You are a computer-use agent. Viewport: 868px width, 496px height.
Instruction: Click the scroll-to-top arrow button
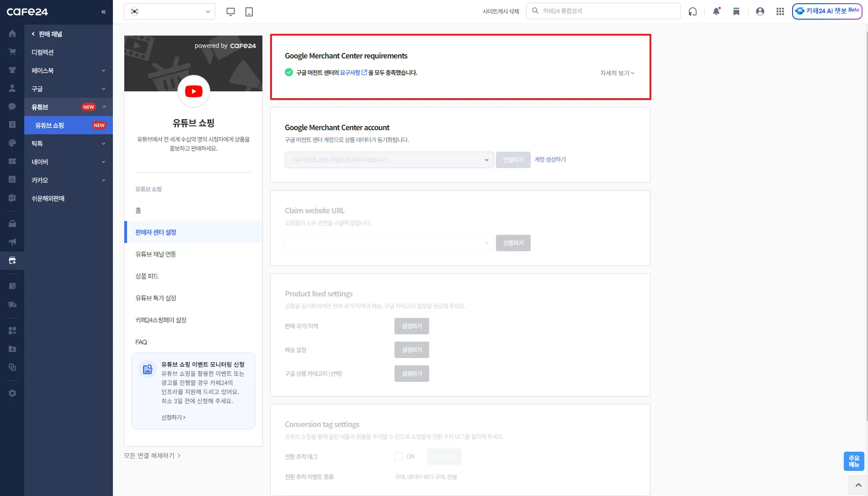[858, 485]
